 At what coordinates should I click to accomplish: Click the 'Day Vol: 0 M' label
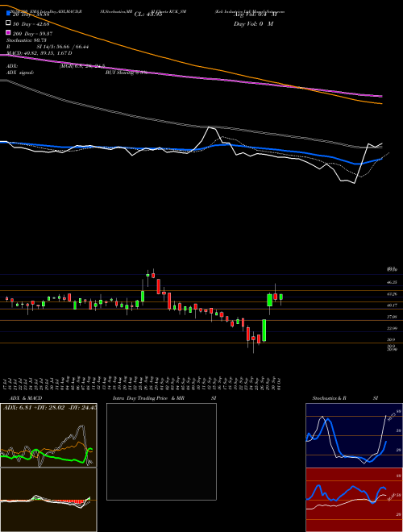tap(253, 23)
